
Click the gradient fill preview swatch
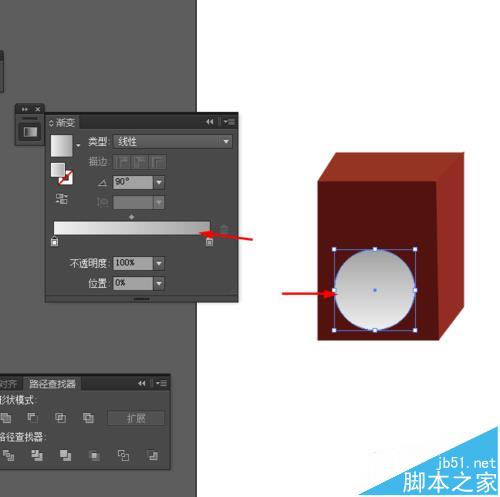(61, 145)
